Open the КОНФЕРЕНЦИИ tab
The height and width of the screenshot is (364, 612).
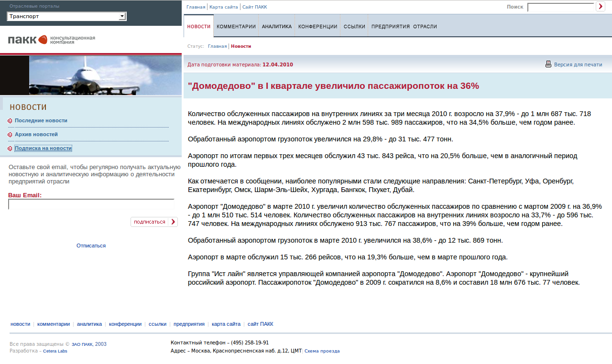[317, 27]
